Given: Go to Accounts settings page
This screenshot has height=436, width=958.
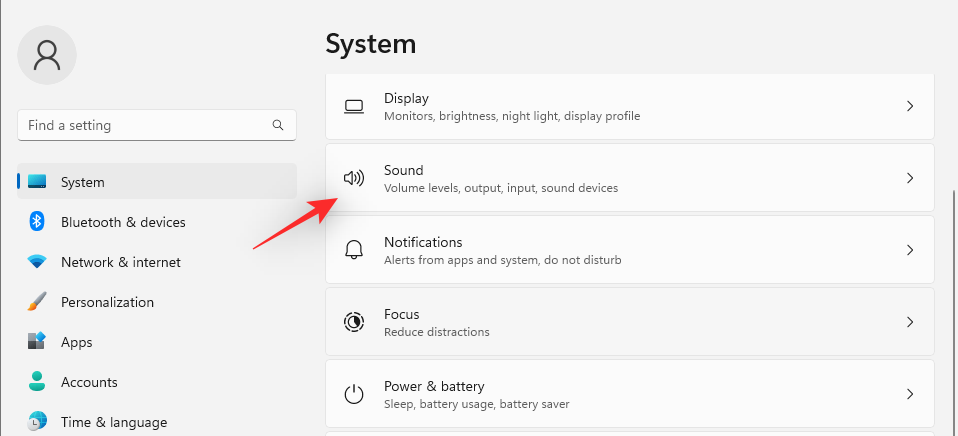Looking at the screenshot, I should (x=89, y=382).
